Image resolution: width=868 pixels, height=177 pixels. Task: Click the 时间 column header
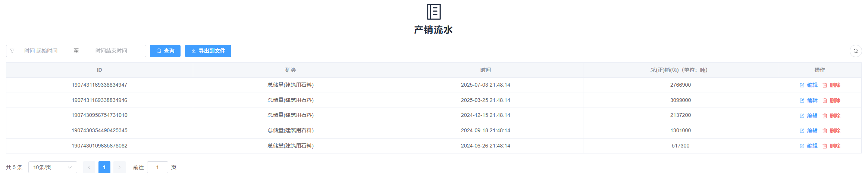pos(485,70)
